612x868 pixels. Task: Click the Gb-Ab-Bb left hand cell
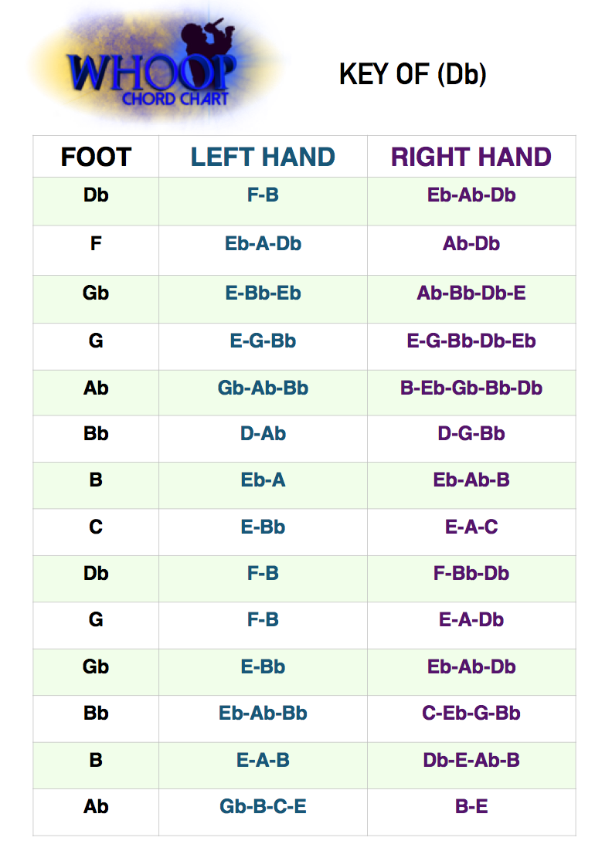263,388
